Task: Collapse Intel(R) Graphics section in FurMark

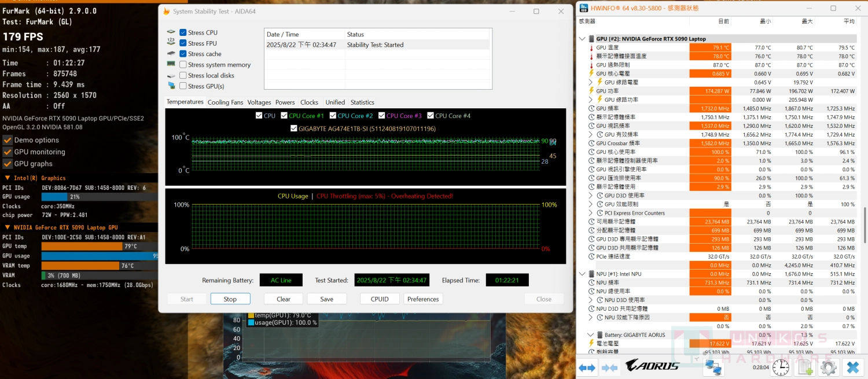Action: pos(7,178)
